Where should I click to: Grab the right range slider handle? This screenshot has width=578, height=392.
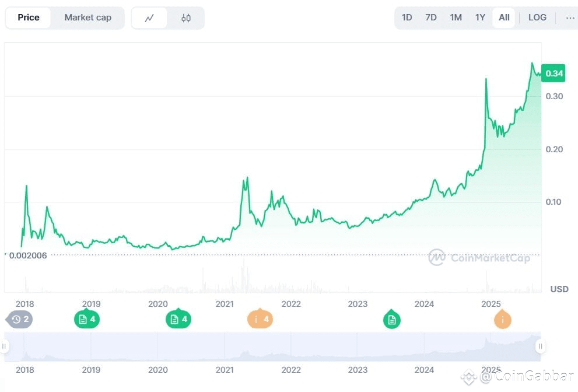coord(540,346)
